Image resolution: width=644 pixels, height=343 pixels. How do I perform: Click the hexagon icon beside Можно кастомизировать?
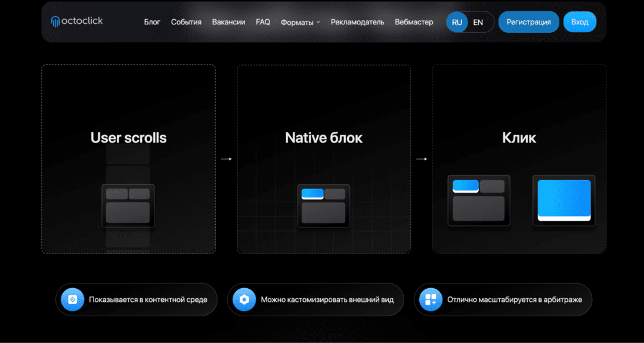[244, 299]
